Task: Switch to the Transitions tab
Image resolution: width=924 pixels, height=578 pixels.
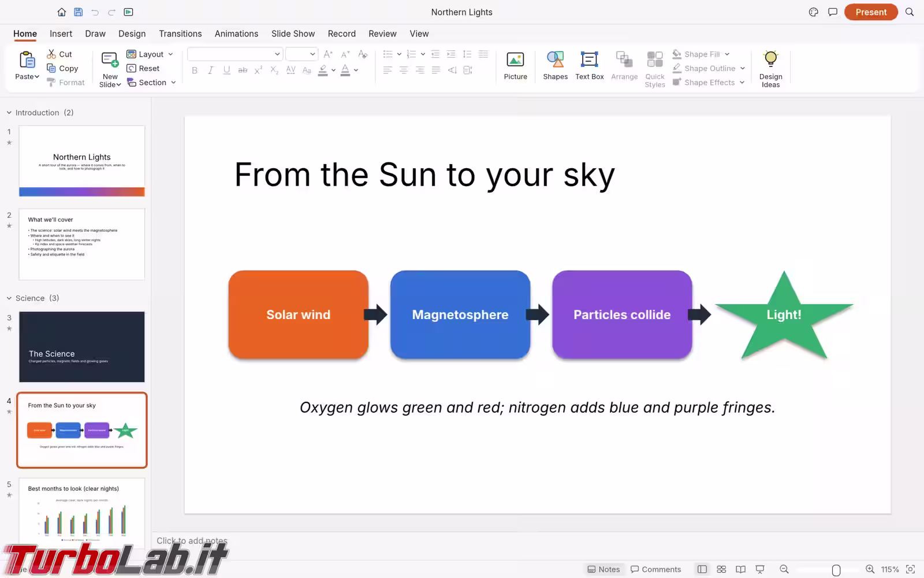Action: [180, 34]
